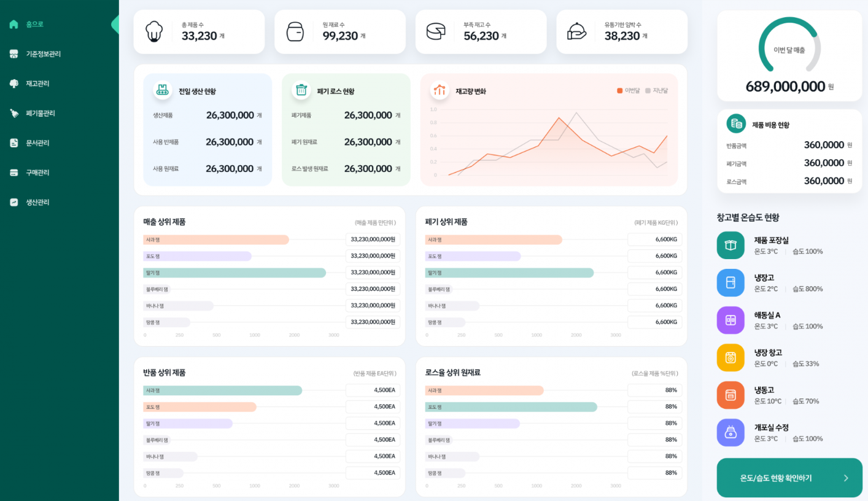Toggle the 지난달 legend series
This screenshot has height=501, width=868.
click(656, 90)
